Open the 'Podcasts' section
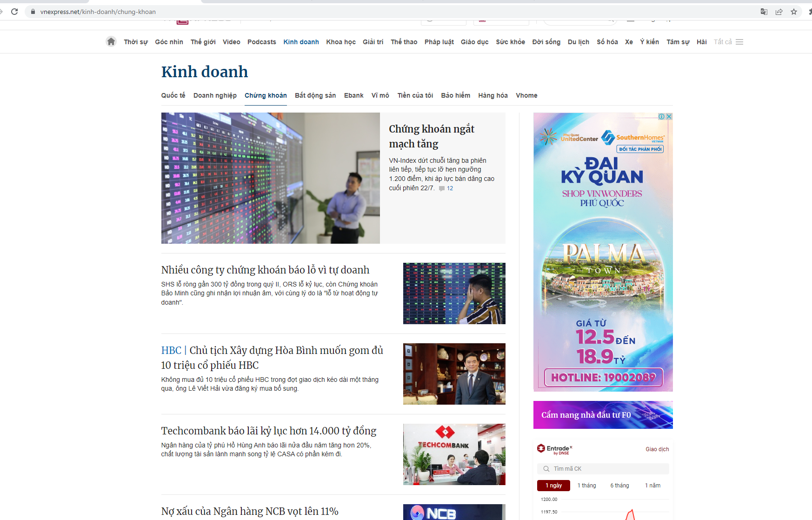This screenshot has width=812, height=520. 262,42
